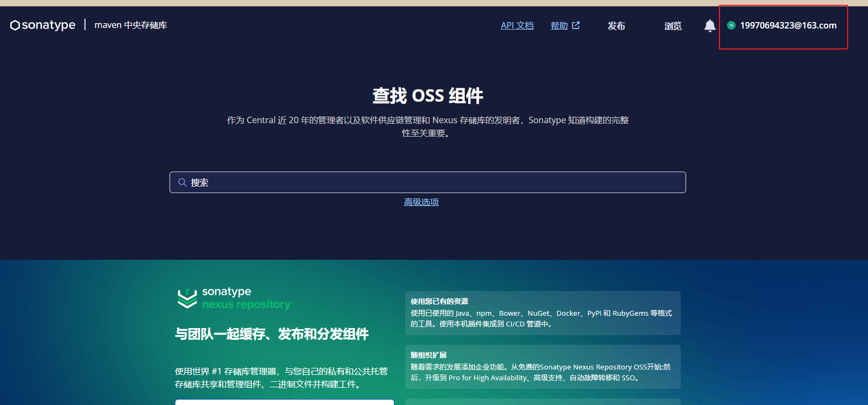
Task: Select 浏览 in the top navigation
Action: (673, 26)
